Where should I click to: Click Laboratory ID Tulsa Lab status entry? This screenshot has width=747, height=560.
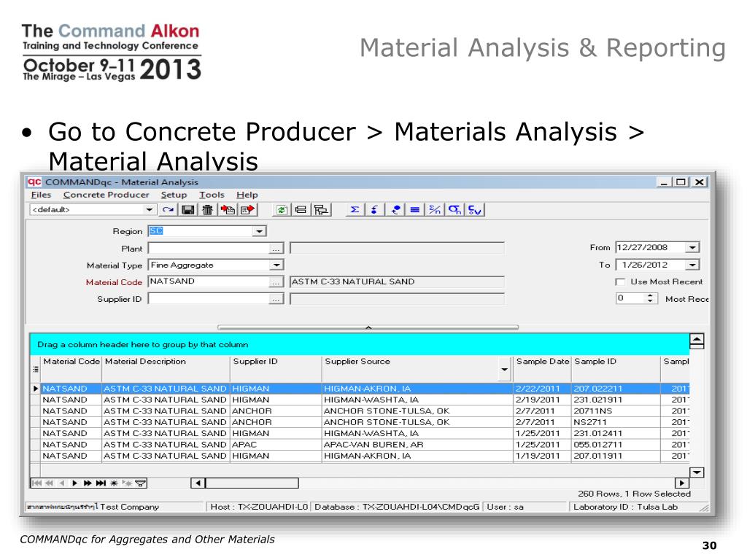point(625,507)
